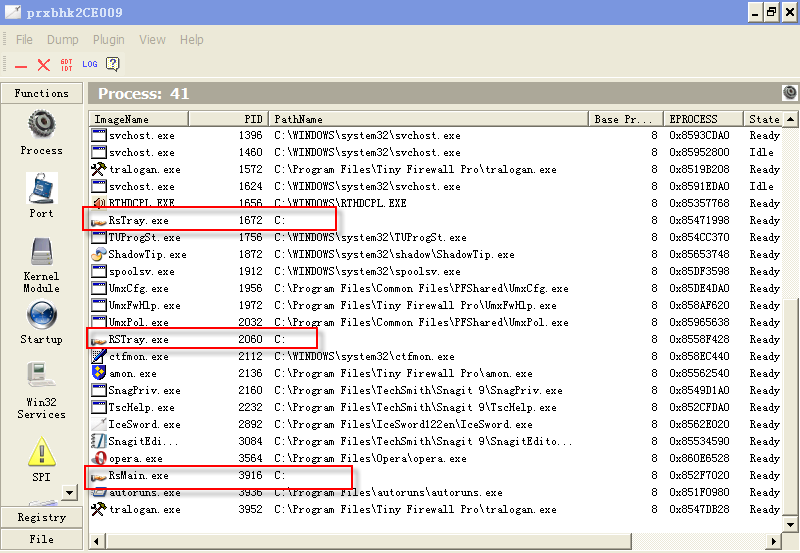Click the horizontal scrollbar right arrow
800x553 pixels.
(773, 541)
